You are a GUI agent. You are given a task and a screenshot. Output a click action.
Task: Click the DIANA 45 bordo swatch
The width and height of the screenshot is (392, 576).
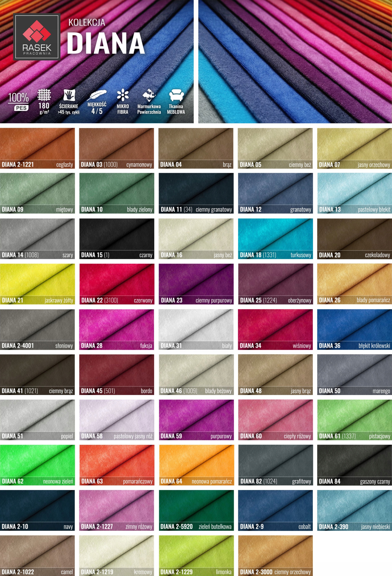[116, 374]
